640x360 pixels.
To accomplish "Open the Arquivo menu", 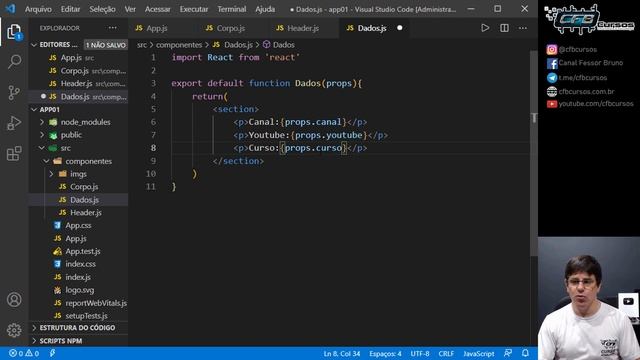I will tap(38, 9).
